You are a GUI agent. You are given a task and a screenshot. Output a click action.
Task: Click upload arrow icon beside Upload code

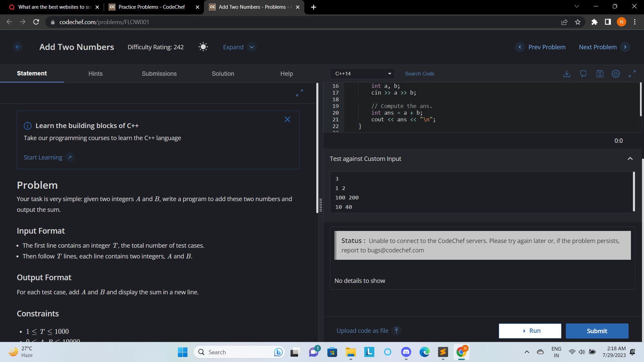coord(396,331)
